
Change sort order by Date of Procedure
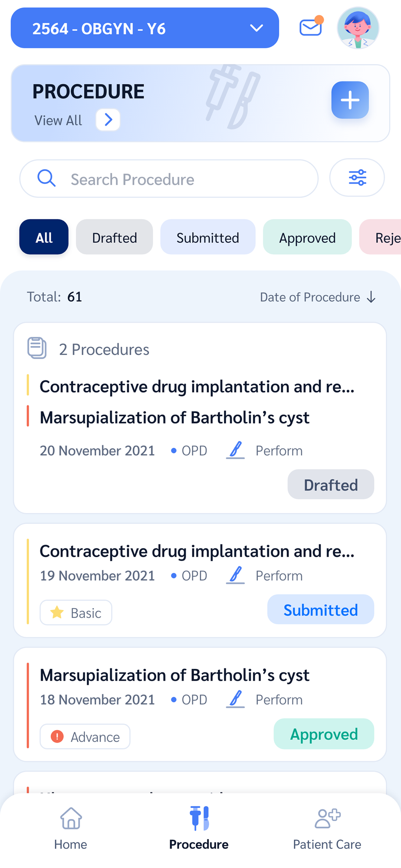318,297
